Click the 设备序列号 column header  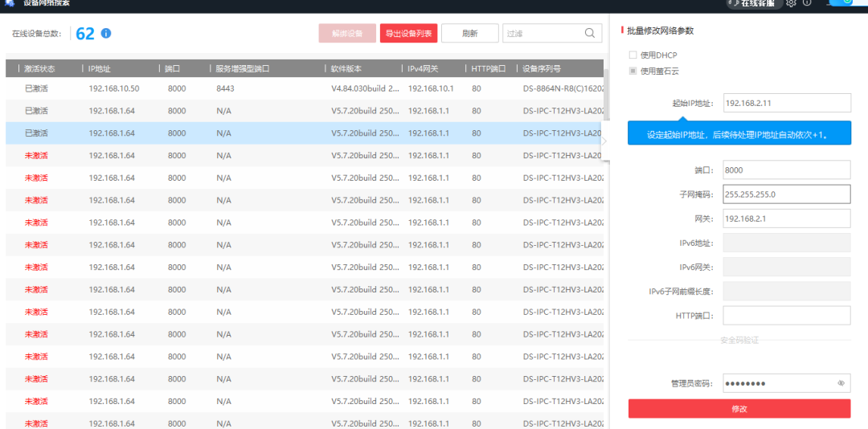tap(542, 69)
